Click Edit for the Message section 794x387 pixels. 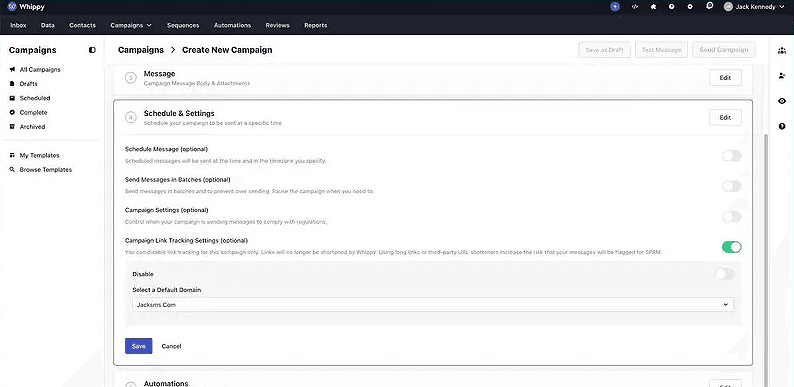tap(725, 78)
